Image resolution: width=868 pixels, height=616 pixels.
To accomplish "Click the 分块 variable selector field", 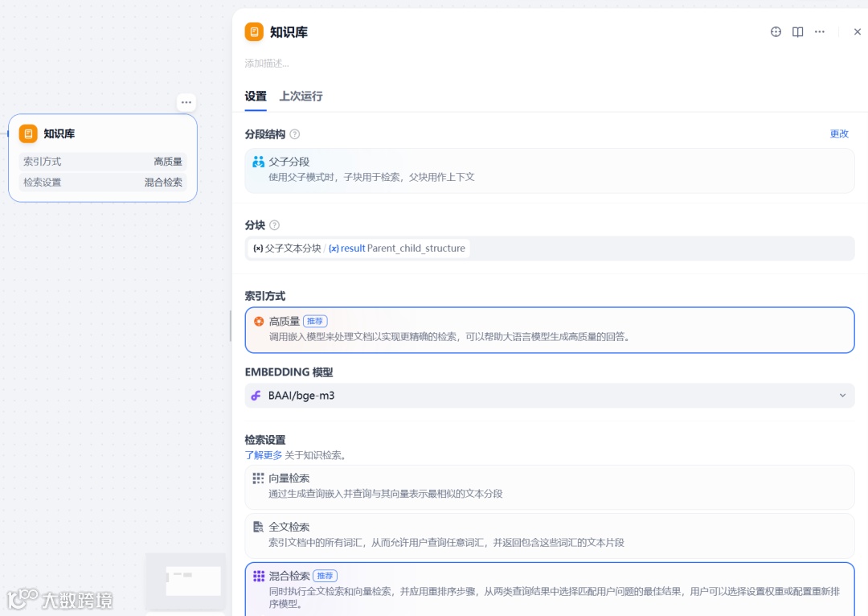I will point(550,248).
